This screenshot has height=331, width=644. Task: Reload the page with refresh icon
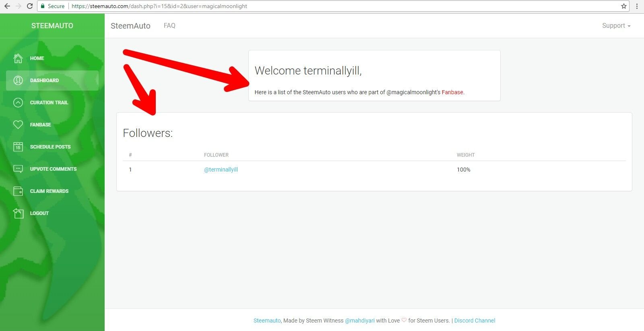point(29,6)
